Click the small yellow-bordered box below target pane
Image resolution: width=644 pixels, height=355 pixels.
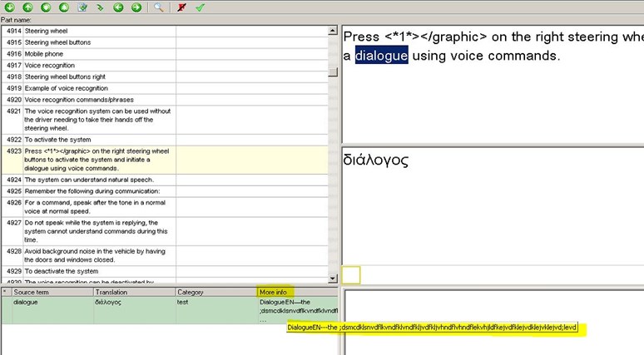pyautogui.click(x=351, y=274)
